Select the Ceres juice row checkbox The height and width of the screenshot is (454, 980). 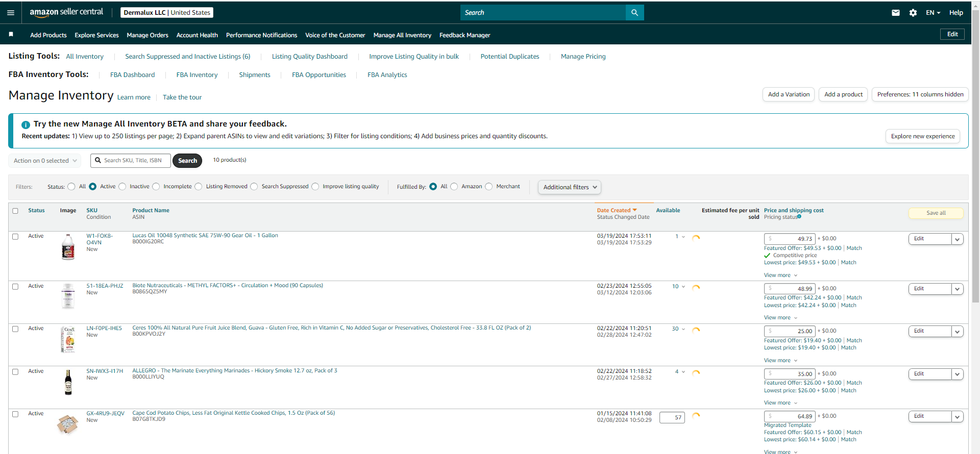coord(15,329)
